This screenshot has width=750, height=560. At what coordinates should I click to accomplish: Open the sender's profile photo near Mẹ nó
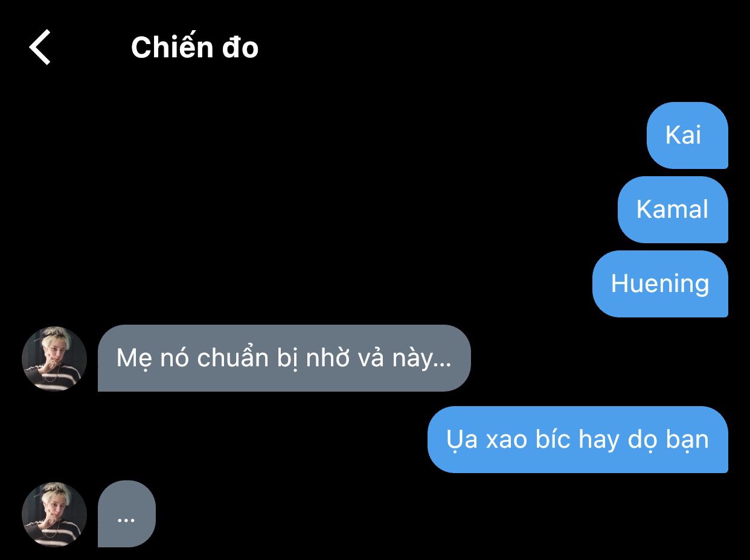click(54, 359)
